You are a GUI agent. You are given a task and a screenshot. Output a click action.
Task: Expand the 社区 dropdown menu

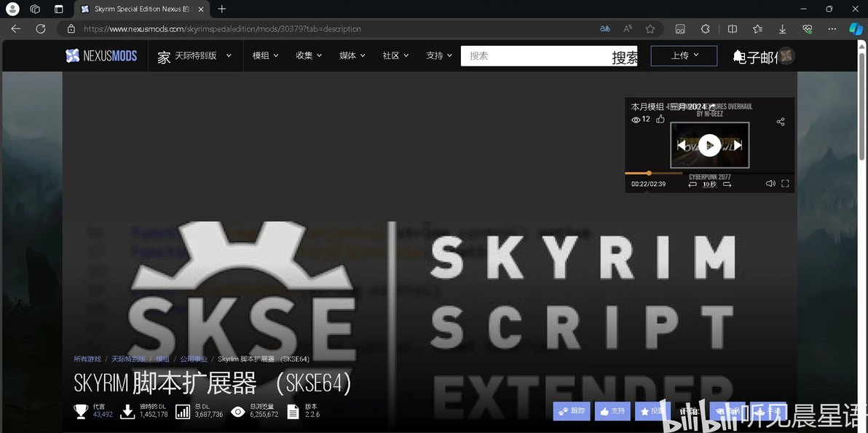coord(395,55)
